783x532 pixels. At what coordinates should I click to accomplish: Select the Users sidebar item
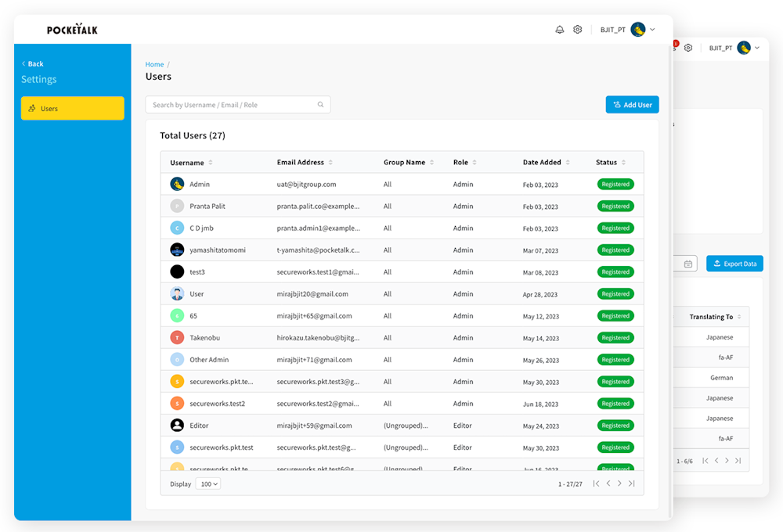[72, 108]
